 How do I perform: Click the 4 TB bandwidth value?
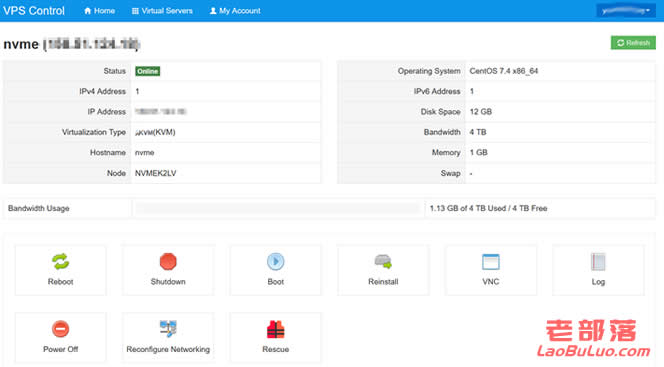478,132
